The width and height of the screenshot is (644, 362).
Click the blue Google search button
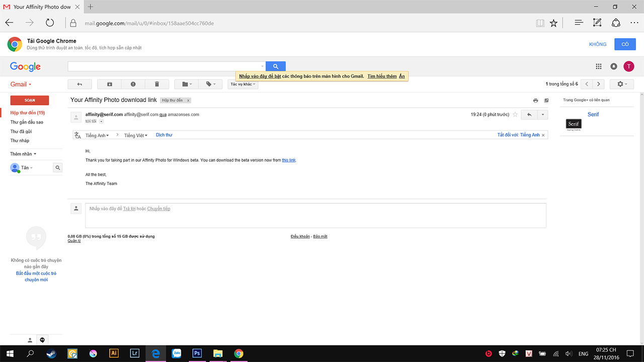coord(276,66)
